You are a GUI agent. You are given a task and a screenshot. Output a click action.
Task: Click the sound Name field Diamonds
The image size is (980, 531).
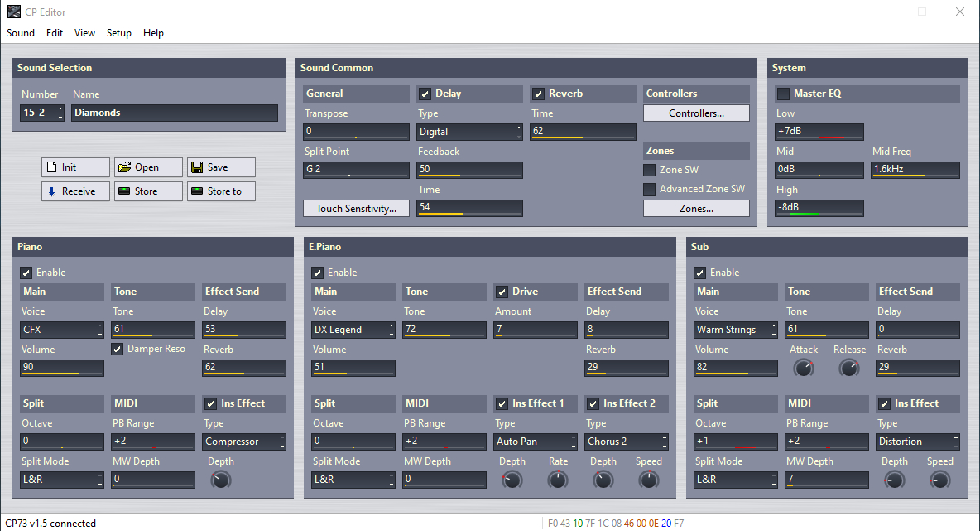pos(174,113)
